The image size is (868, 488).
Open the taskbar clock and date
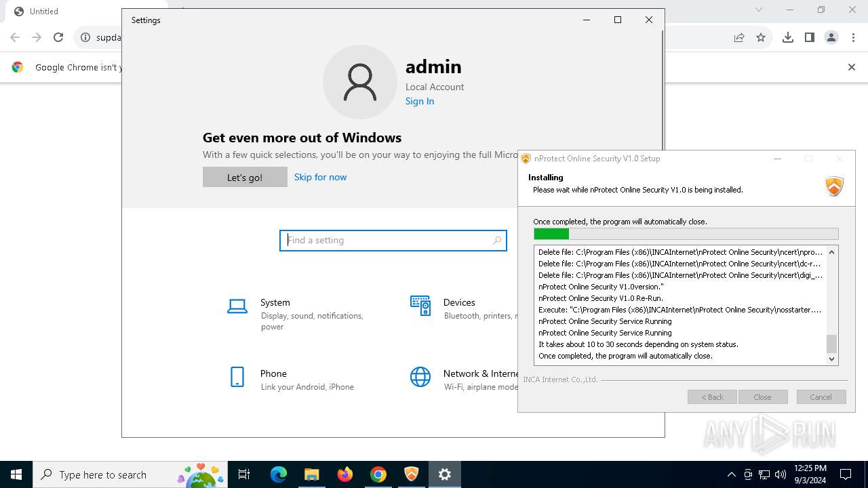click(x=810, y=474)
